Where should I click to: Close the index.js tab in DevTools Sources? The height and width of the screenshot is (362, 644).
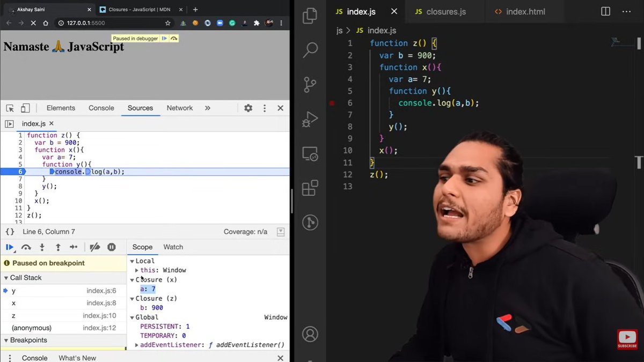click(52, 124)
